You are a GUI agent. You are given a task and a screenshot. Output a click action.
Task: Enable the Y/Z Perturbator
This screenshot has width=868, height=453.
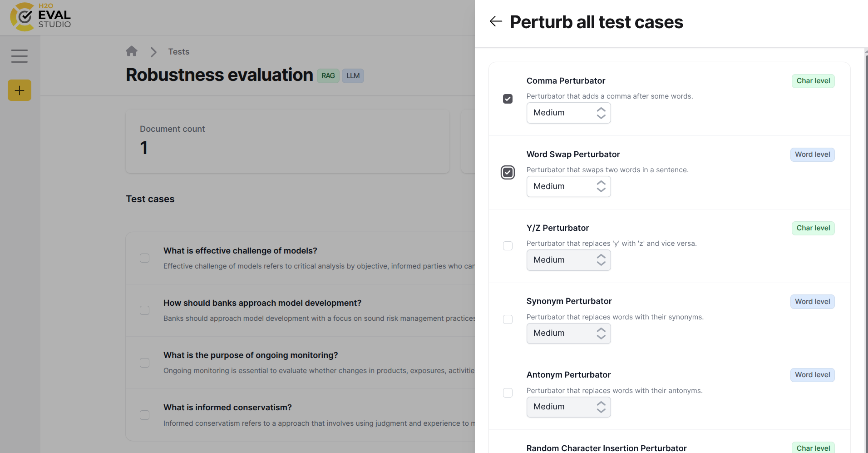point(507,246)
